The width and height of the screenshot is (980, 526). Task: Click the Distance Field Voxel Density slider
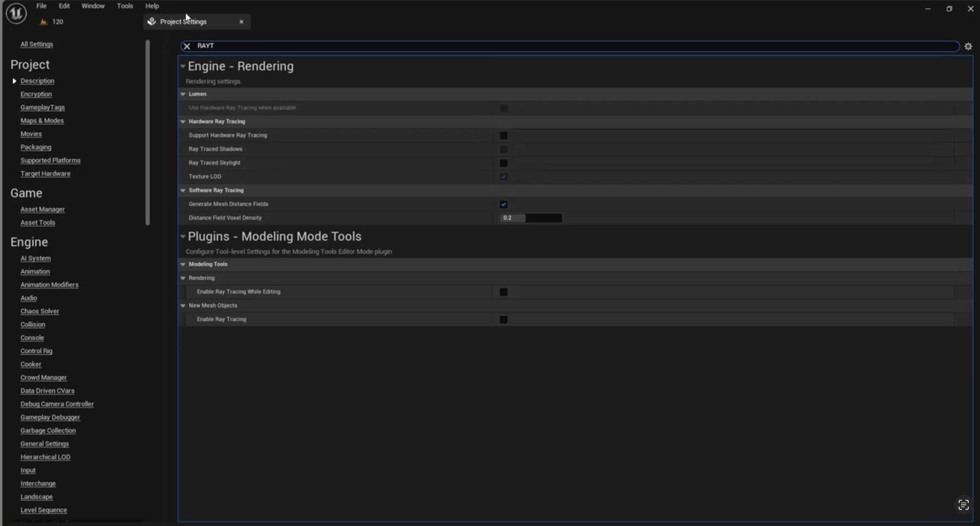coord(531,218)
